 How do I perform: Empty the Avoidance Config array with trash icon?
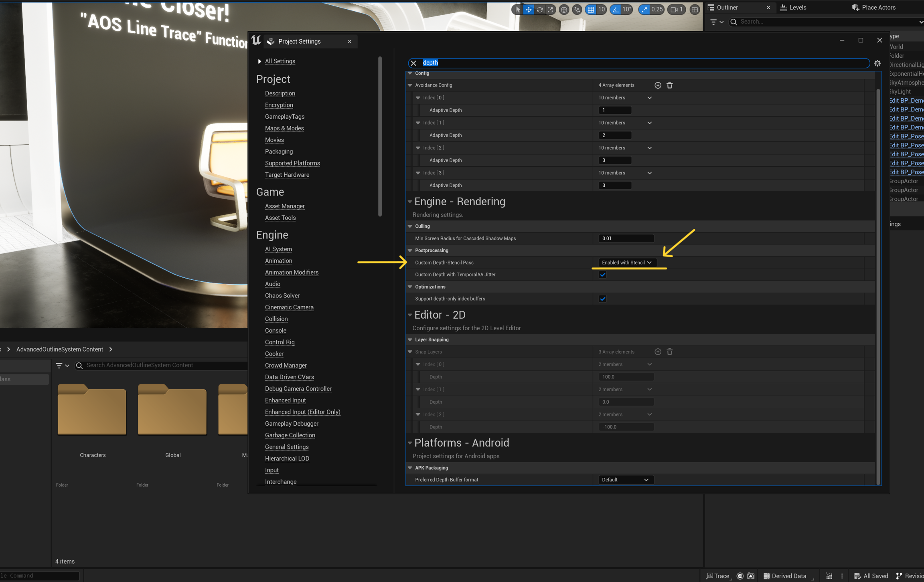(669, 85)
